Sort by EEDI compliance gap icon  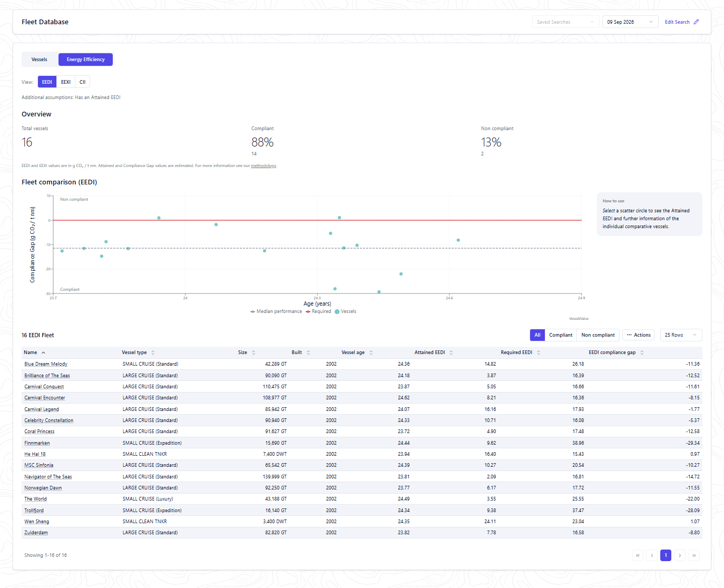[642, 352]
